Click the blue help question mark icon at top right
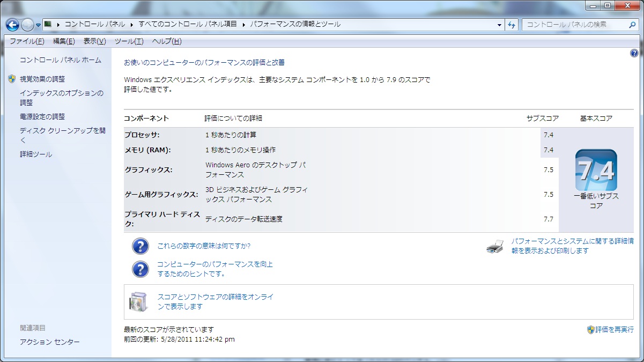 pos(634,54)
